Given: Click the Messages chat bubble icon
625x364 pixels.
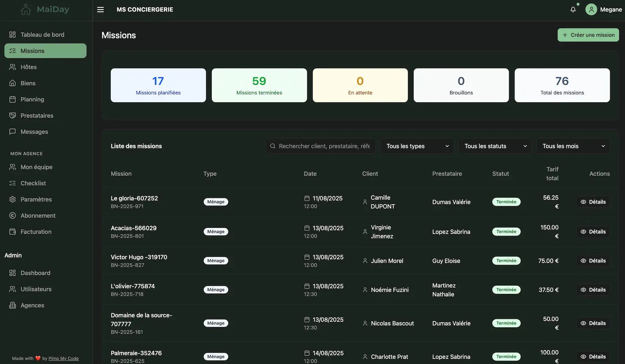Looking at the screenshot, I should point(12,132).
